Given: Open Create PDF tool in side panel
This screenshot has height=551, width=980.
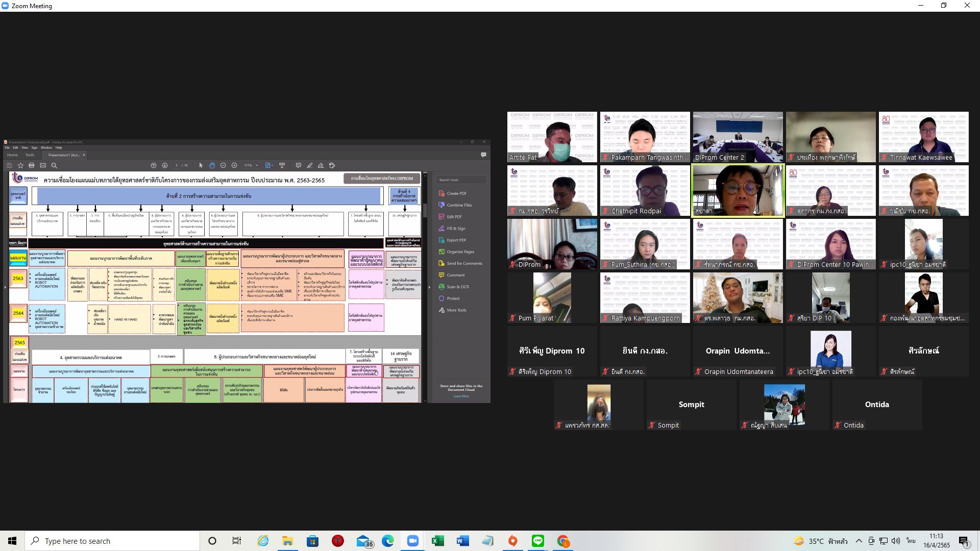Looking at the screenshot, I should (453, 193).
